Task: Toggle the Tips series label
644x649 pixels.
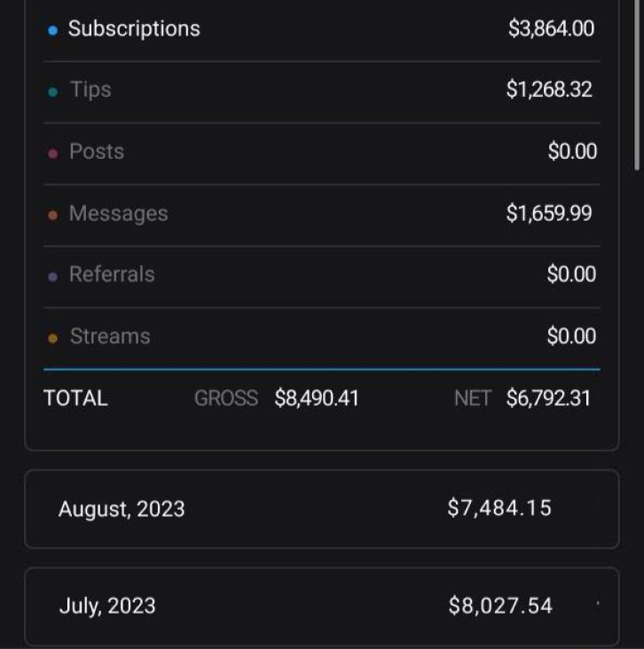Action: (90, 90)
